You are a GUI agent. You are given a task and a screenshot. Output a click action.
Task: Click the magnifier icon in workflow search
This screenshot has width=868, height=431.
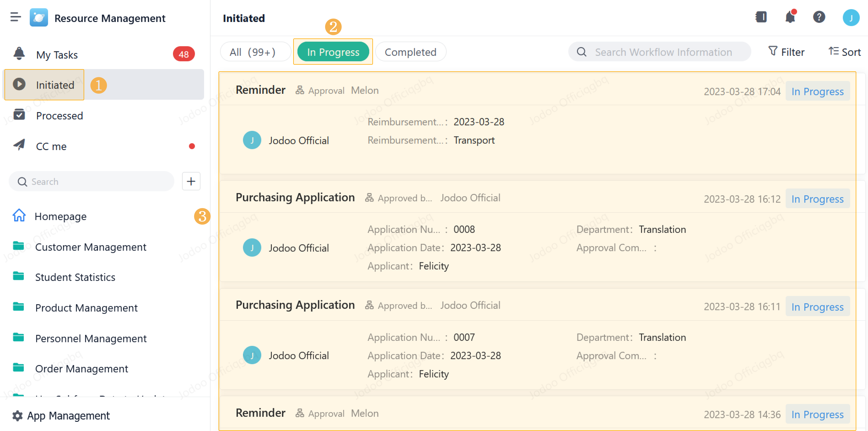tap(582, 52)
